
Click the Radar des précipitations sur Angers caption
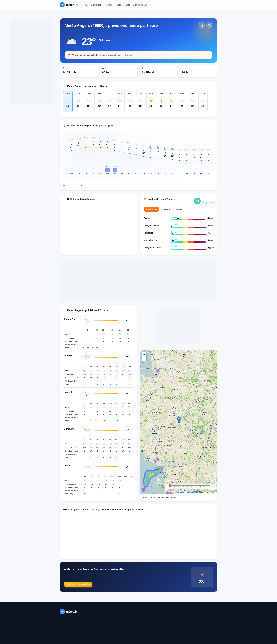(160, 498)
